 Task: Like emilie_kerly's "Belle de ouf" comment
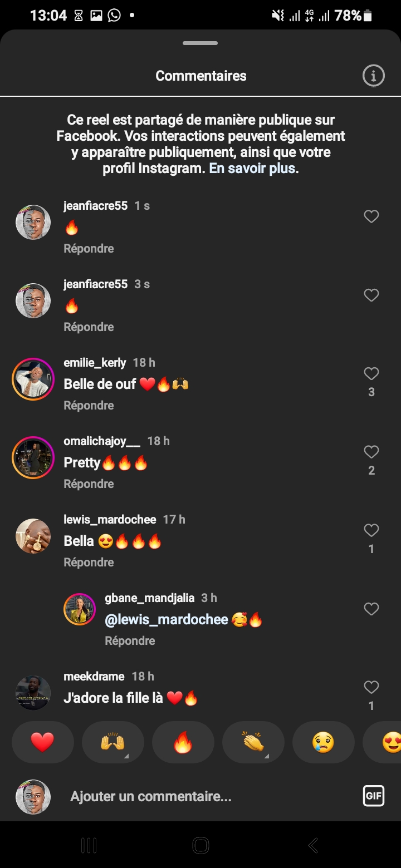[371, 373]
